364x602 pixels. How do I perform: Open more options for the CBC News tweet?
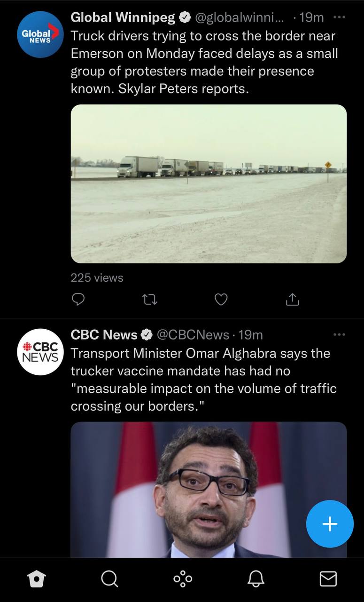tap(339, 334)
